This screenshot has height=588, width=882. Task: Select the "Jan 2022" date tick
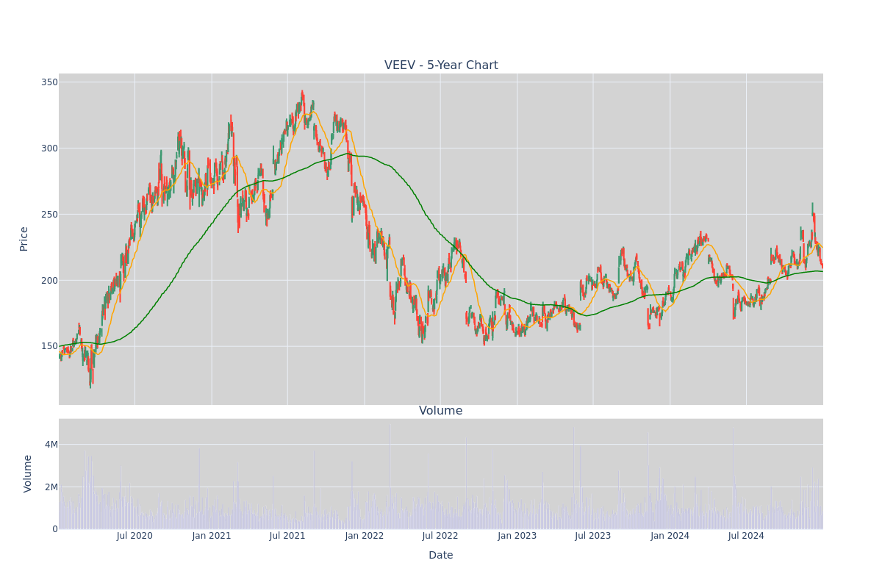[x=365, y=536]
